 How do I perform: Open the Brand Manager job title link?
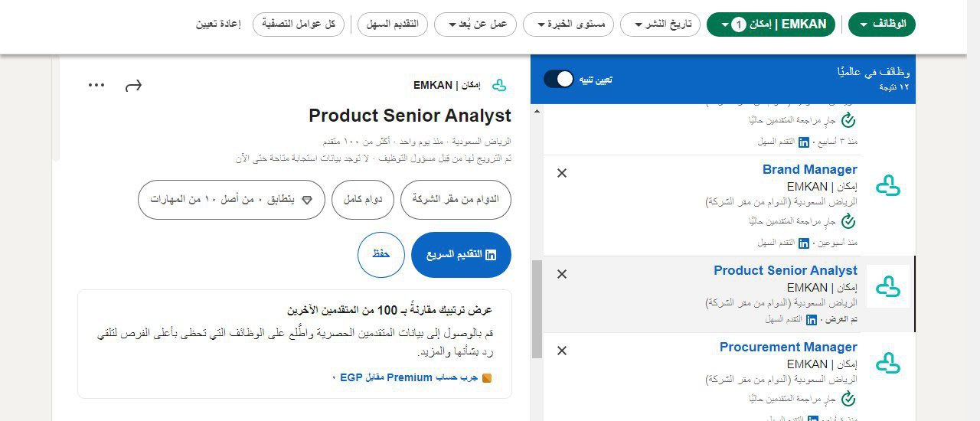pyautogui.click(x=809, y=169)
